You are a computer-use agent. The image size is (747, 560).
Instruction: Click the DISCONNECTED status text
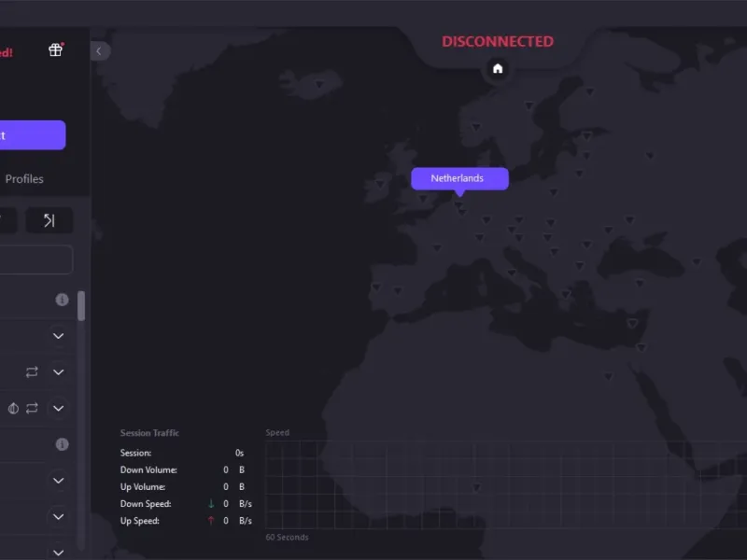coord(498,41)
